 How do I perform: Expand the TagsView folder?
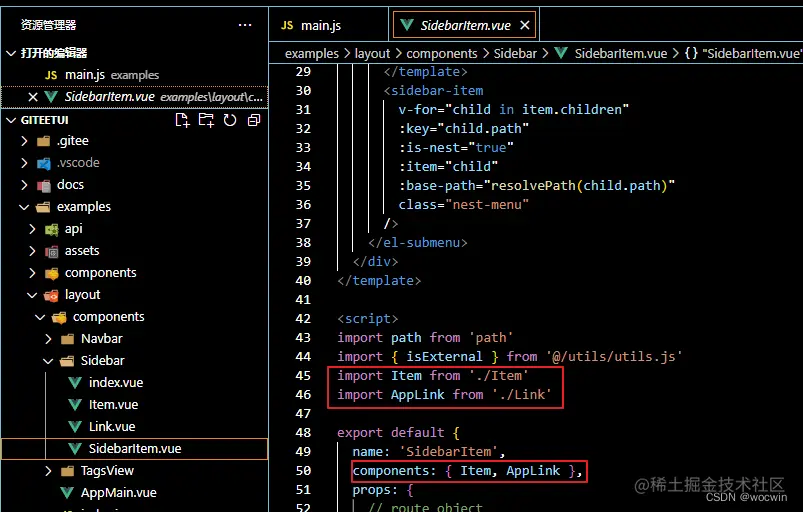(48, 471)
